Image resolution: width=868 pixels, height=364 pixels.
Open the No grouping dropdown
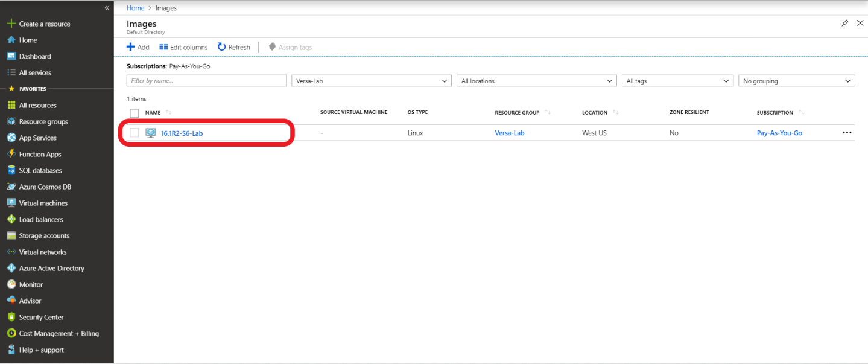click(797, 81)
